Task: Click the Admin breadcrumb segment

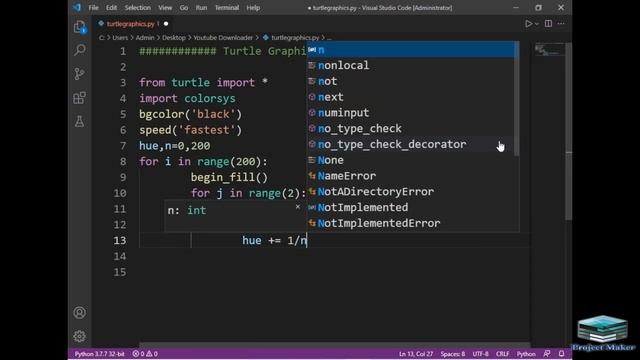Action: tap(145, 38)
